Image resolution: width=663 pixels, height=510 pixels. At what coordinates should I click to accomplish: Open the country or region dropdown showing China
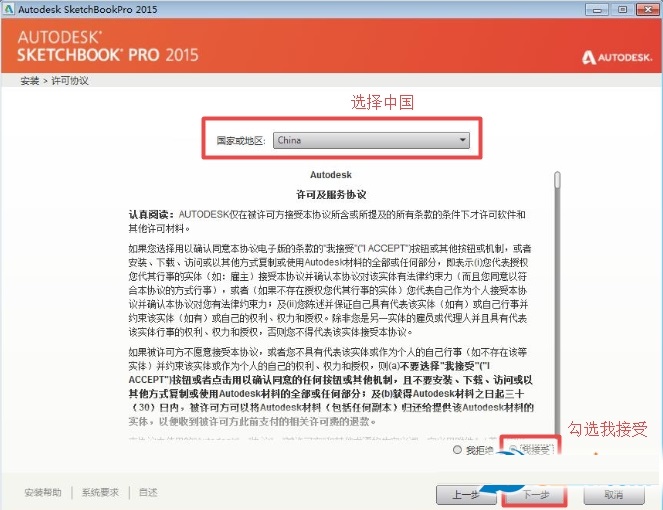click(x=371, y=140)
